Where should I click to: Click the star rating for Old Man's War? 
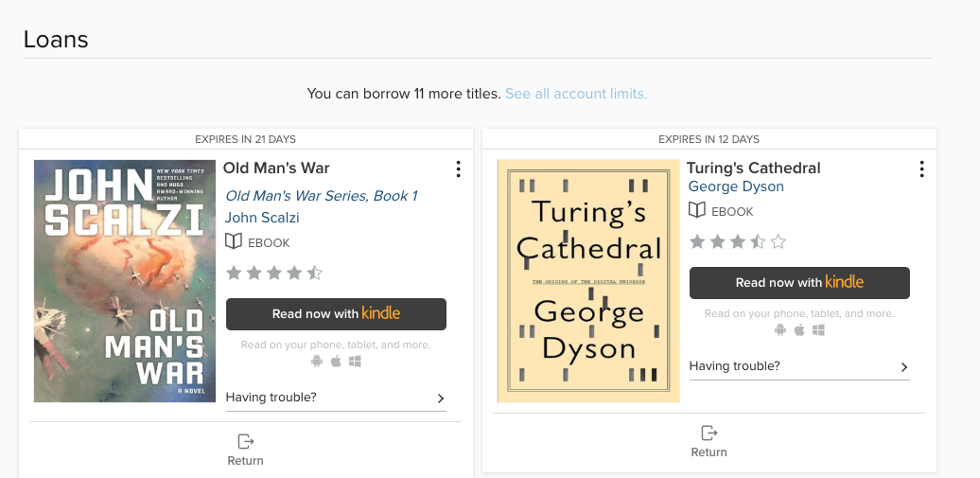click(x=274, y=274)
